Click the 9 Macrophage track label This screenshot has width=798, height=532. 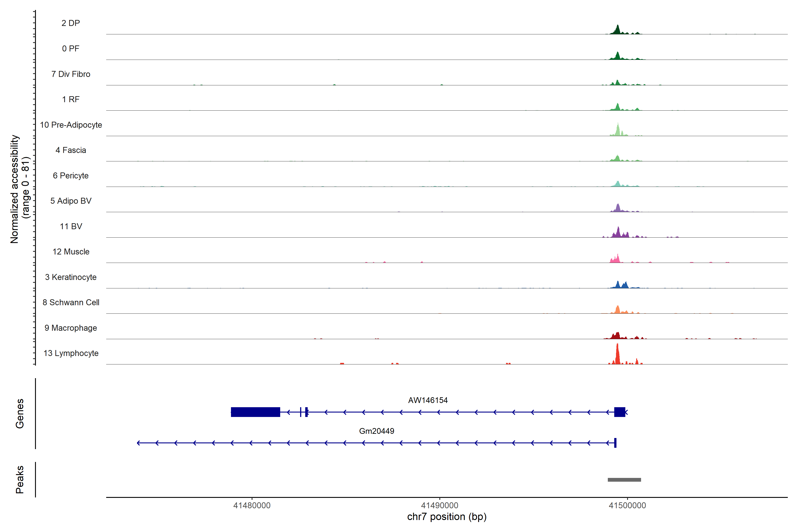[x=70, y=328]
